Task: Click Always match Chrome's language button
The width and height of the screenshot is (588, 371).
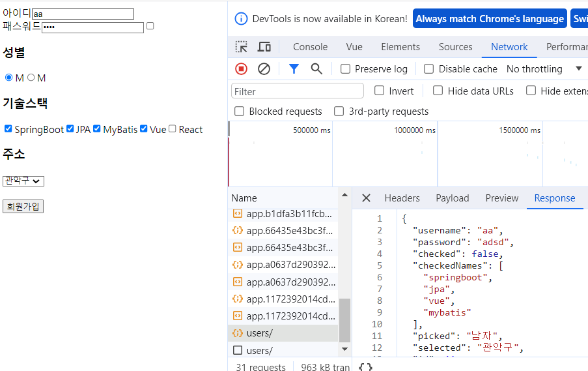Action: coord(490,18)
